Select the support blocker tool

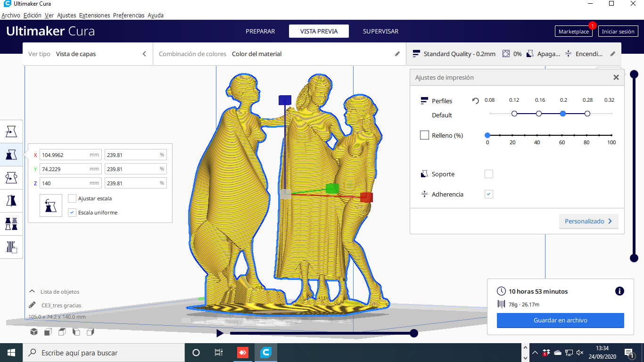click(11, 247)
